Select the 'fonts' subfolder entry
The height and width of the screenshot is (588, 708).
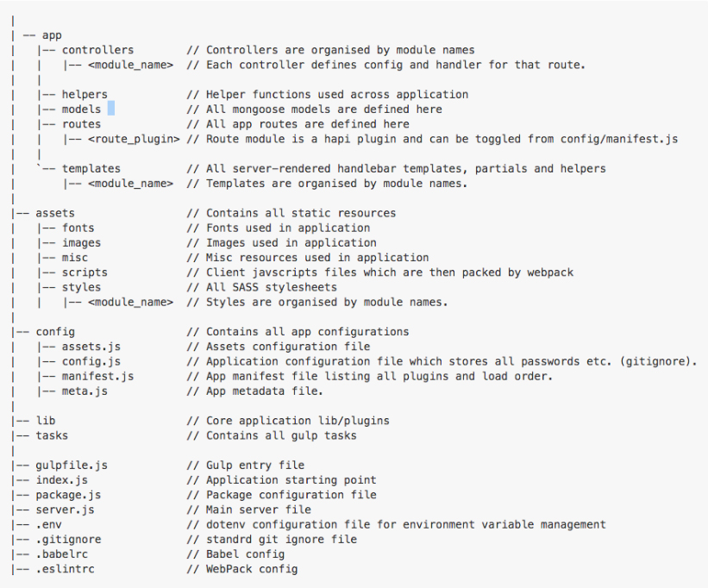pos(78,228)
